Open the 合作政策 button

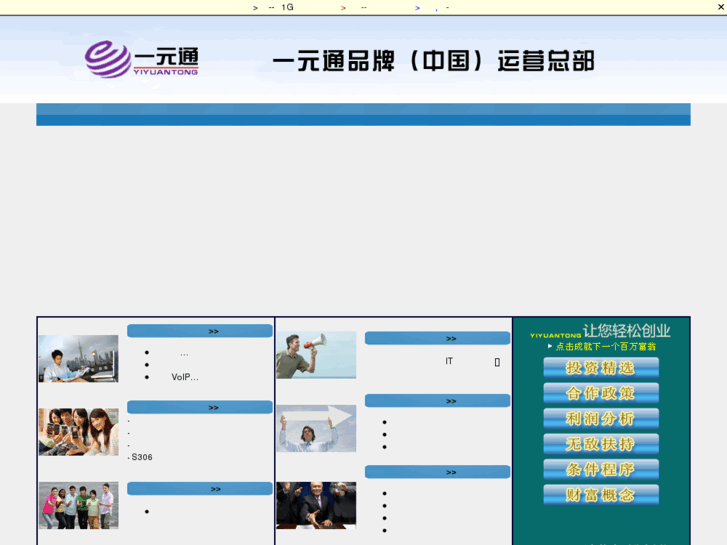601,394
